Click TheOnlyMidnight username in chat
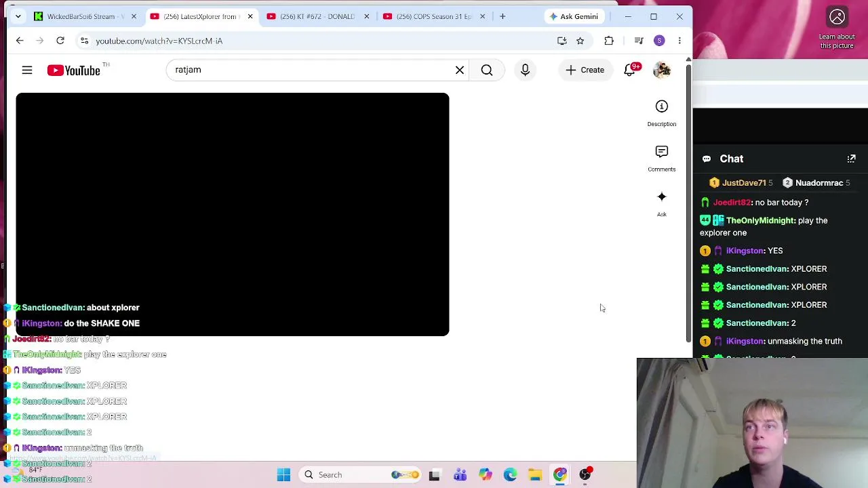Viewport: 868px width, 488px height. (760, 220)
